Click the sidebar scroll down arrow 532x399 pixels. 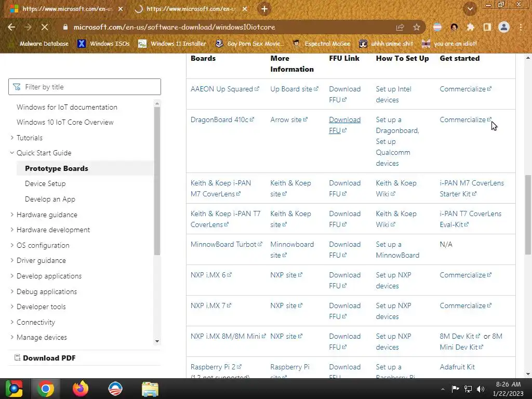[157, 341]
